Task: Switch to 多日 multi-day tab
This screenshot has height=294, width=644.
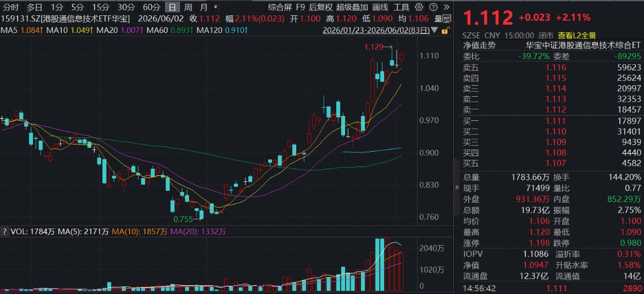Action: point(35,7)
